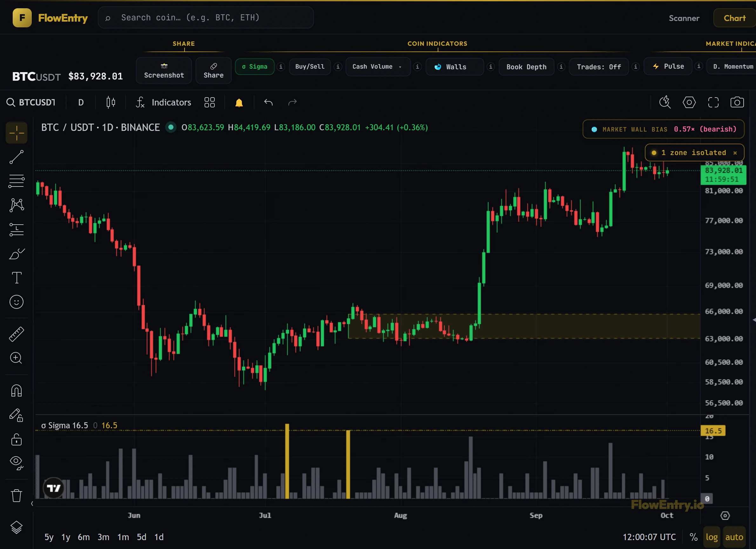Enter fullscreen chart mode
Viewport: 756px width, 549px height.
pyautogui.click(x=713, y=102)
